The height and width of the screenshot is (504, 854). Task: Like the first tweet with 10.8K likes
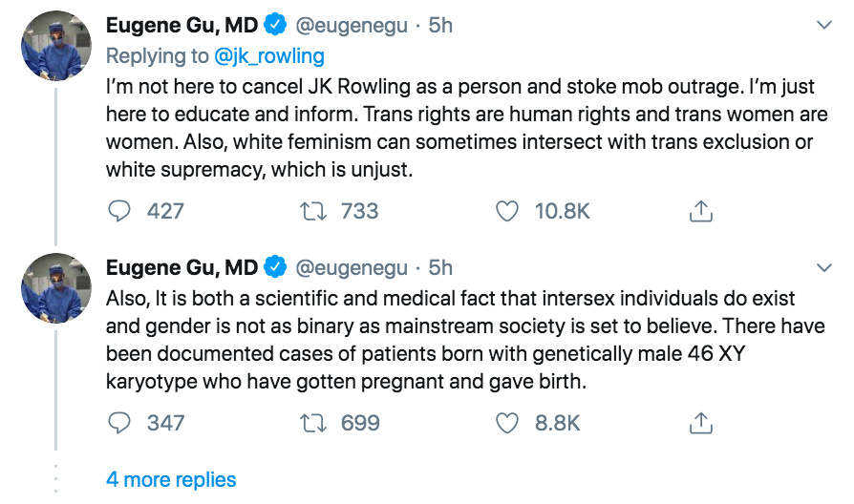507,211
